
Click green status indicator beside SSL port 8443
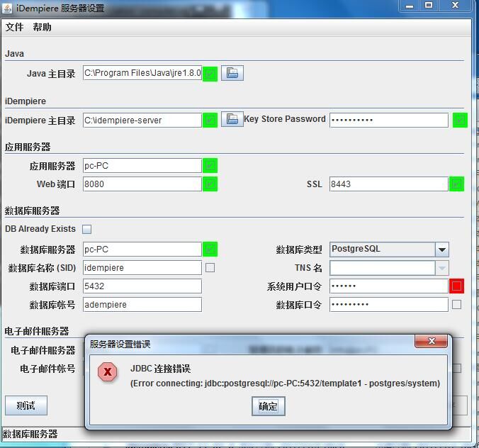[457, 184]
